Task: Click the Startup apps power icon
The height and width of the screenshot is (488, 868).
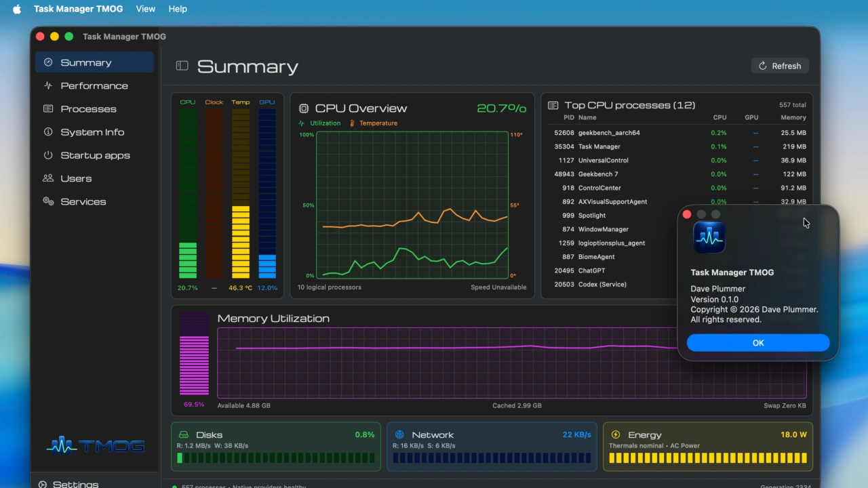Action: pos(48,155)
